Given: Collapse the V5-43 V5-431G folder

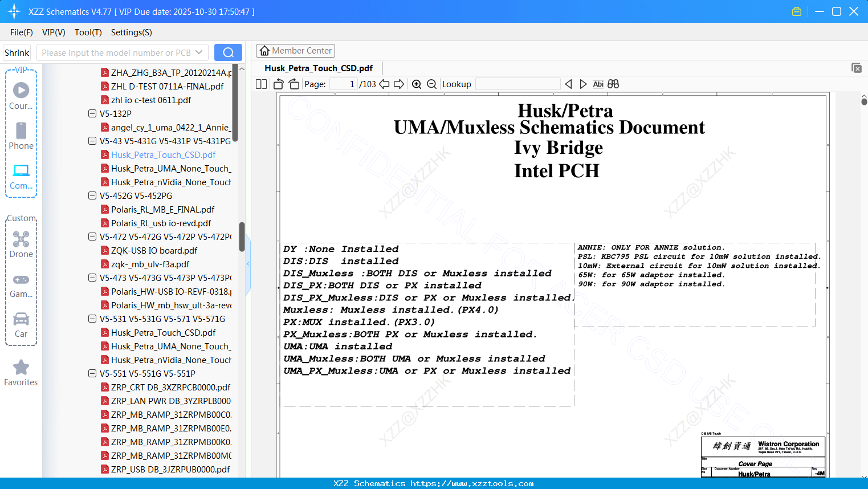Looking at the screenshot, I should 92,141.
